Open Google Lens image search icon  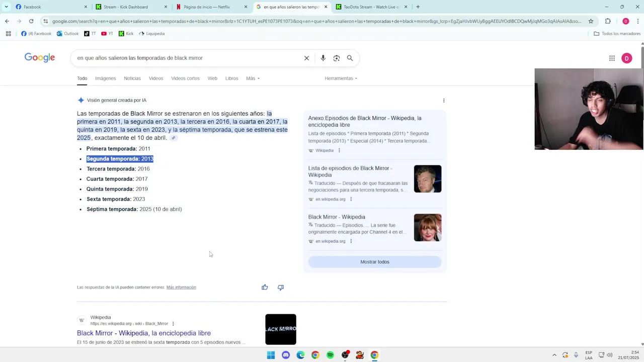click(337, 58)
